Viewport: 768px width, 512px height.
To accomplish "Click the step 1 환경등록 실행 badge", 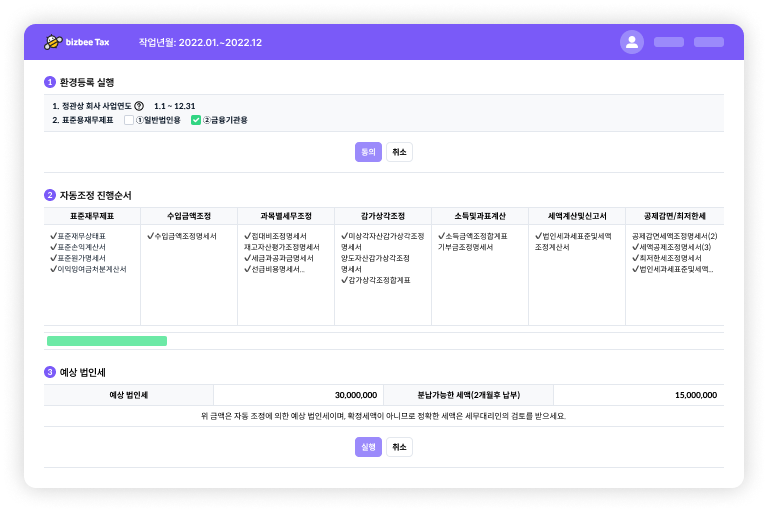I will (49, 82).
